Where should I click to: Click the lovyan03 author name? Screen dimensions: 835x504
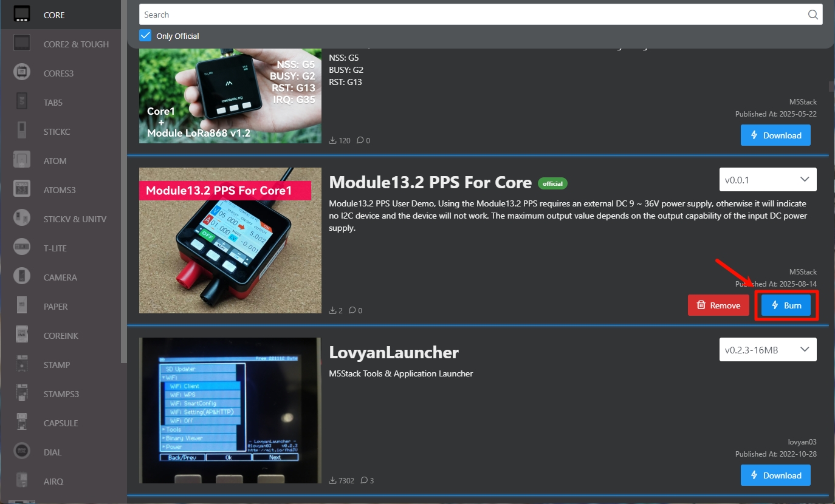click(802, 442)
